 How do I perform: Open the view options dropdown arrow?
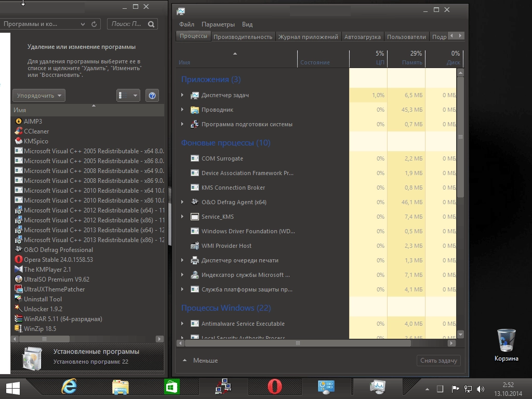136,96
